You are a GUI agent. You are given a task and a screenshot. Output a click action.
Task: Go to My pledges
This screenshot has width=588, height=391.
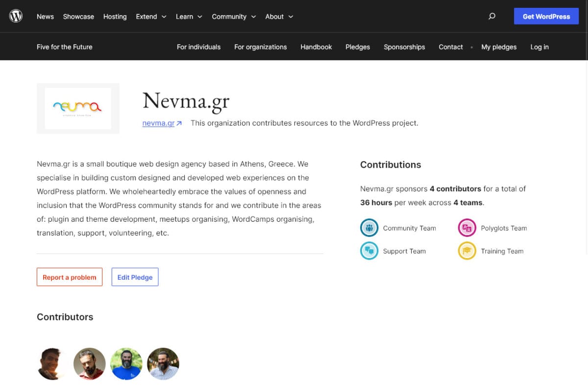coord(499,47)
